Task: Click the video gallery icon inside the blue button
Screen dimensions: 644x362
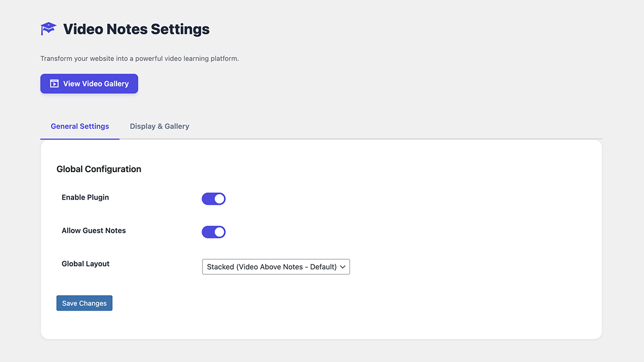Action: (x=54, y=84)
